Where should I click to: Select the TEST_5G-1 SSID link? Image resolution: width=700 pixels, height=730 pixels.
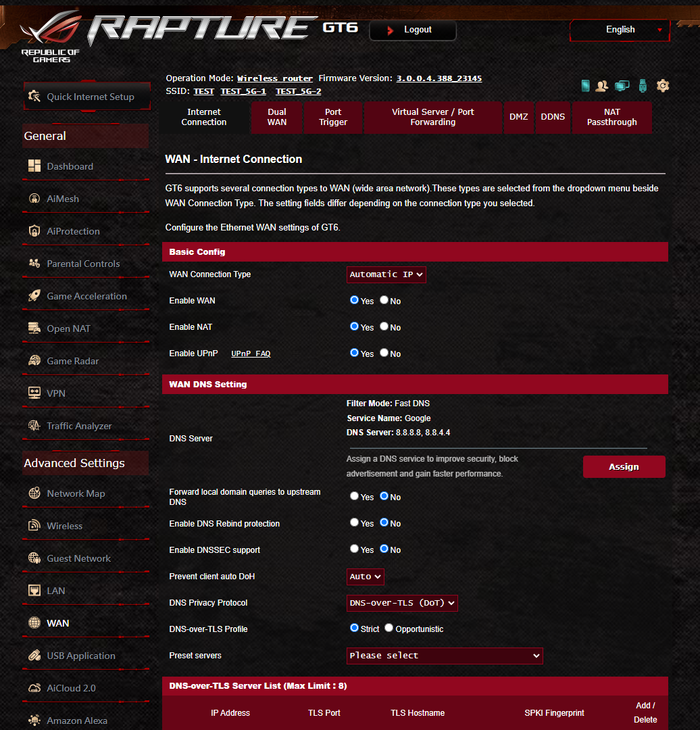click(243, 91)
